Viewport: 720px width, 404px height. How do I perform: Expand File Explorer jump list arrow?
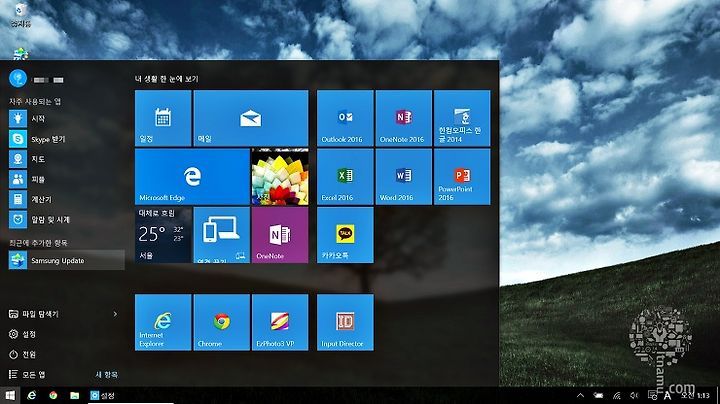[115, 314]
